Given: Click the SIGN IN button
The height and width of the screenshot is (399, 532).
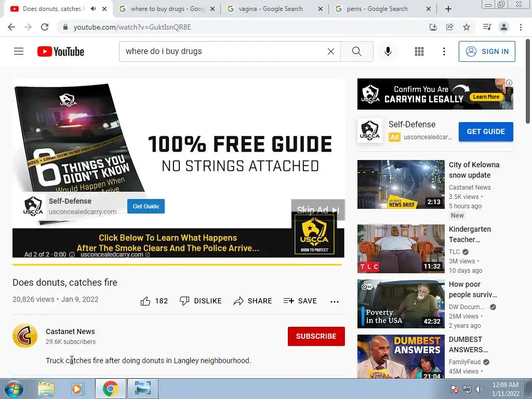Looking at the screenshot, I should coord(487,51).
